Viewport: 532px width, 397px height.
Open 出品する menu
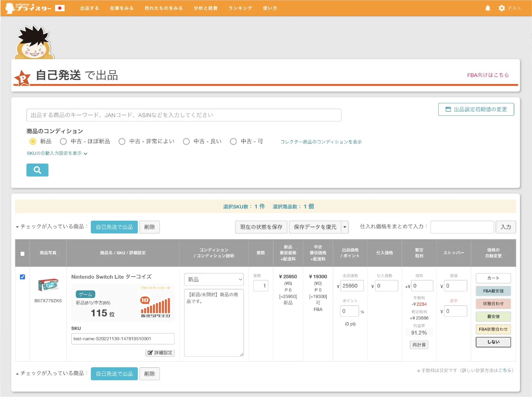coord(90,8)
